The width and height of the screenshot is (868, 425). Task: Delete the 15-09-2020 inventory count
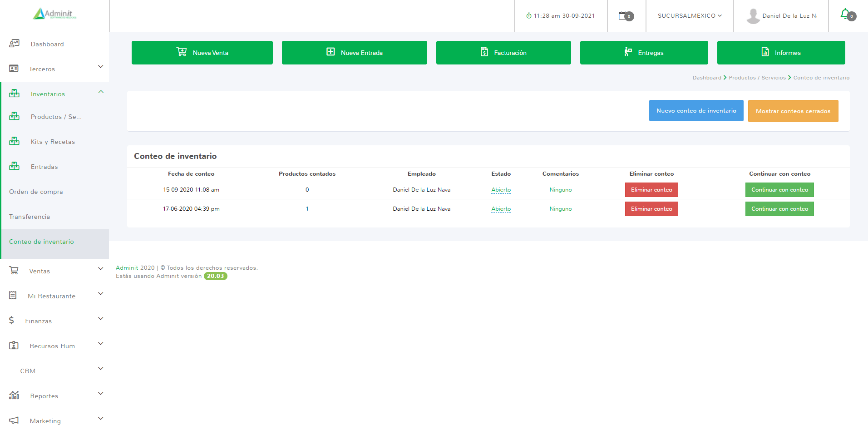[x=651, y=190]
